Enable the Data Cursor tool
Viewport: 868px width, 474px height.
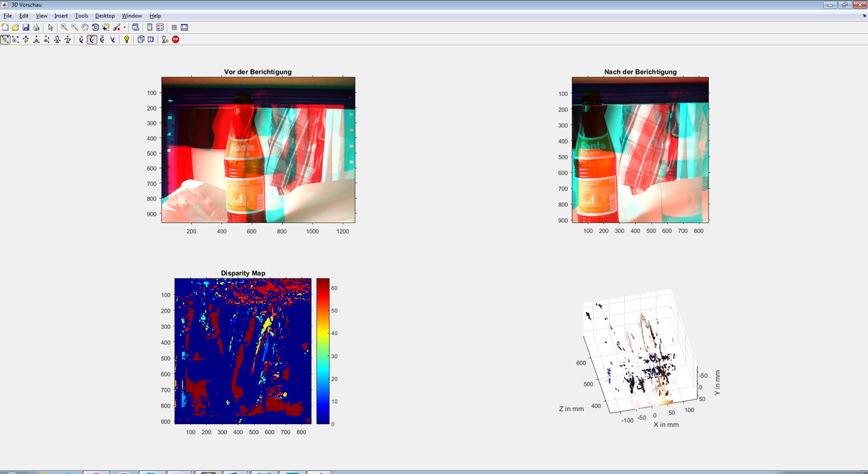tap(106, 27)
